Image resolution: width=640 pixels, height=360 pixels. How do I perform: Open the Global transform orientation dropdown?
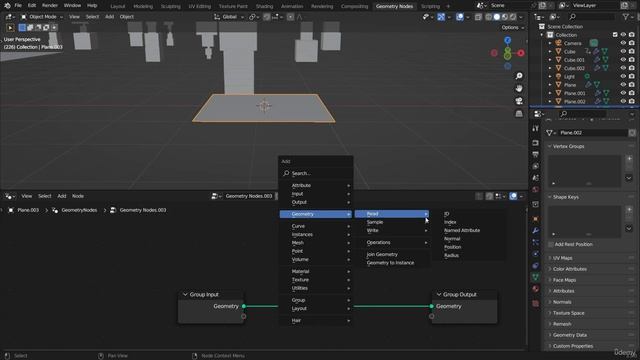pyautogui.click(x=229, y=17)
